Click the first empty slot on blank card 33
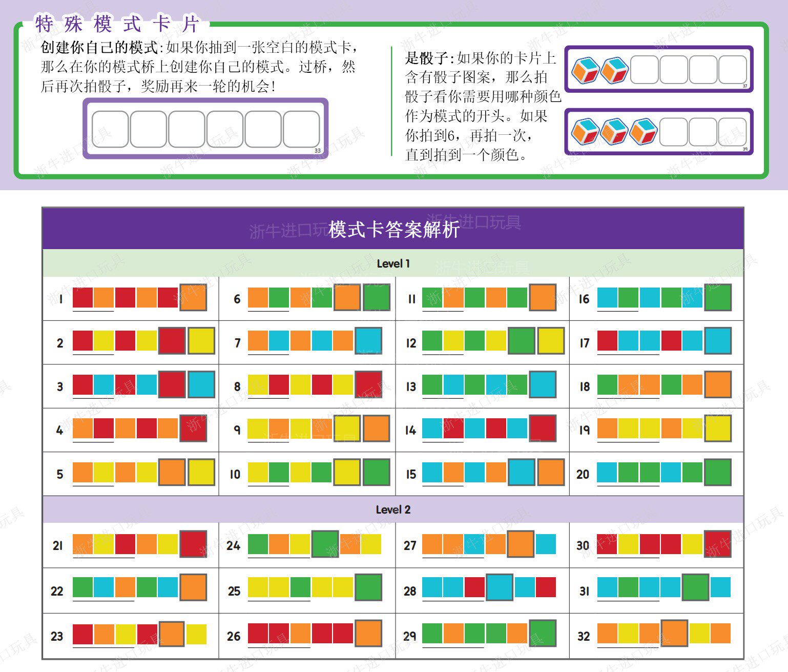The image size is (788, 672). 110,129
